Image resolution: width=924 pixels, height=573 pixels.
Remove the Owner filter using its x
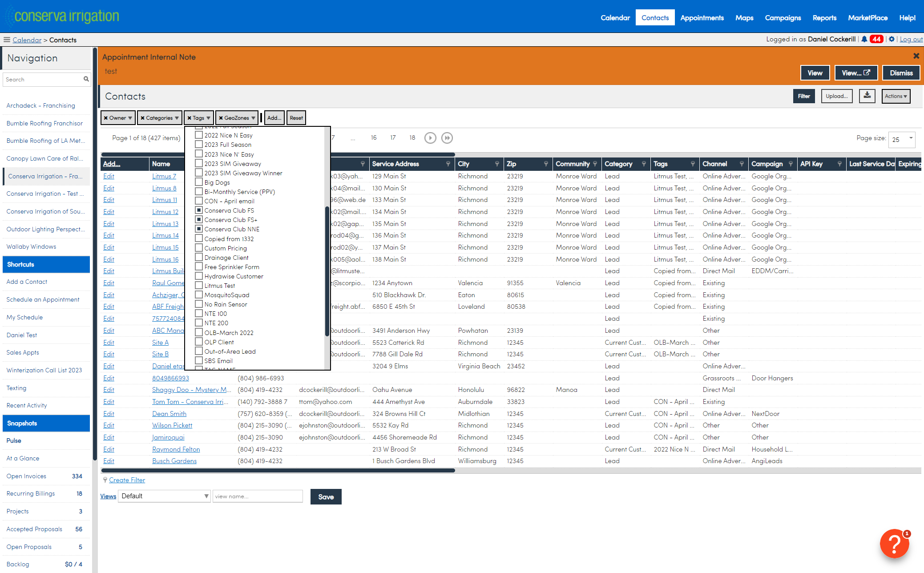(106, 118)
